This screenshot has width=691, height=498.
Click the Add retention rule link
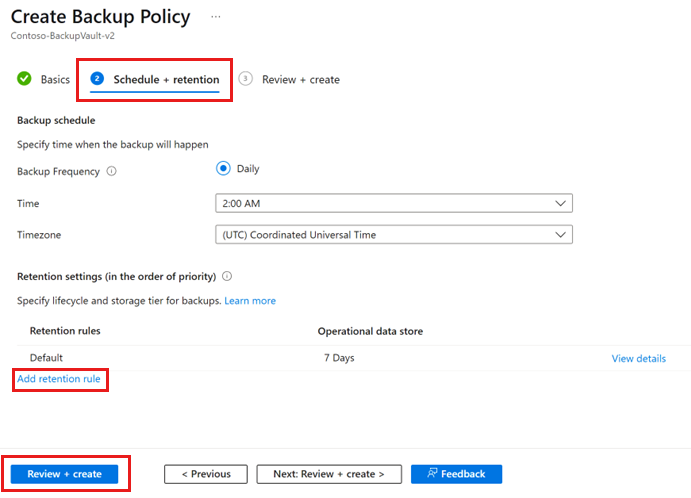(59, 379)
